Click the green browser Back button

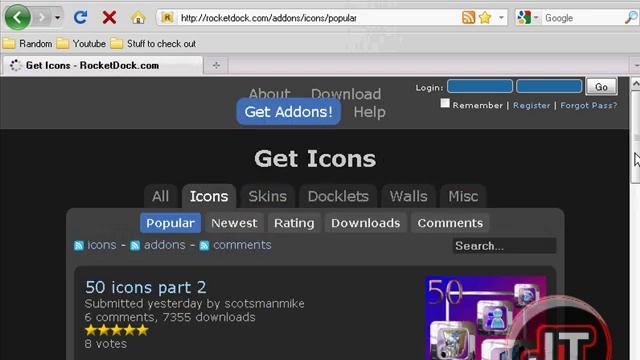[18, 18]
